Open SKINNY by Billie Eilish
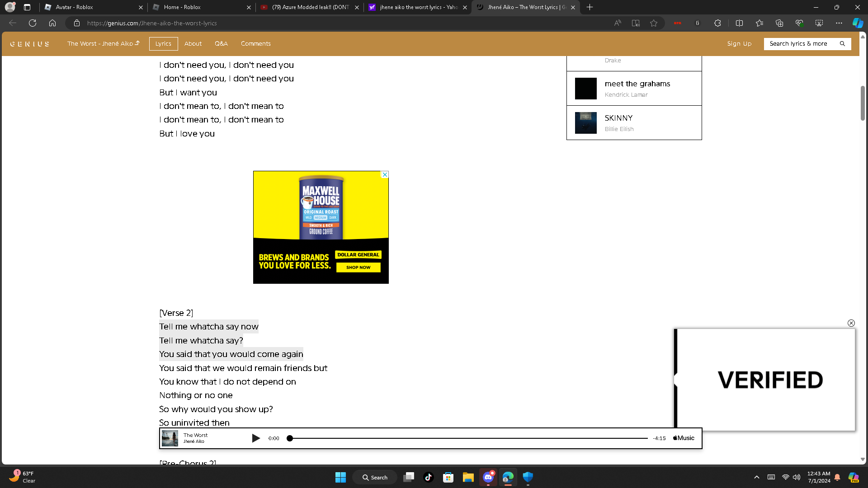868x488 pixels. tap(634, 123)
